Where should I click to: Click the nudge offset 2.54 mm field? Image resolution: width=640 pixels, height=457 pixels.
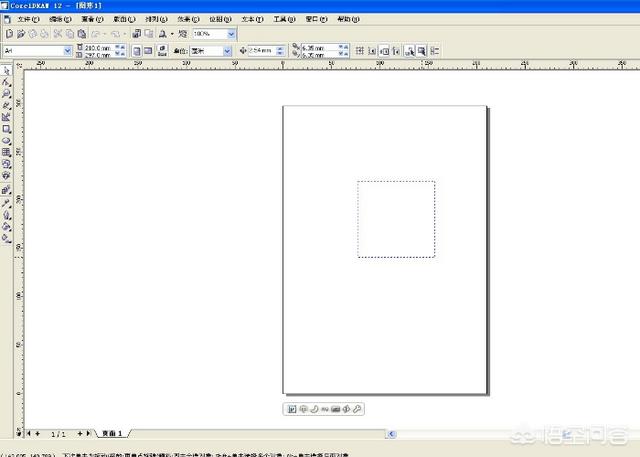coord(262,51)
